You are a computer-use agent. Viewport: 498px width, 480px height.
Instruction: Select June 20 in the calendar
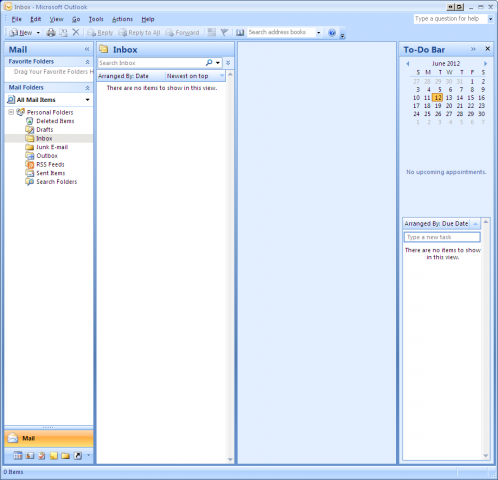click(449, 106)
